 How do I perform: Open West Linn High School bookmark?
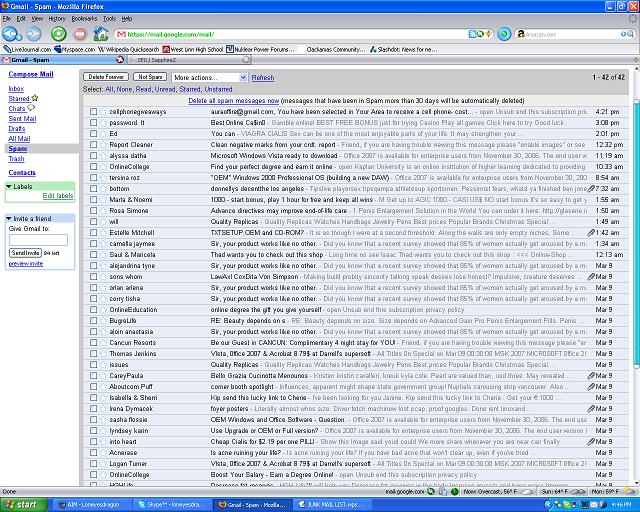[x=193, y=49]
